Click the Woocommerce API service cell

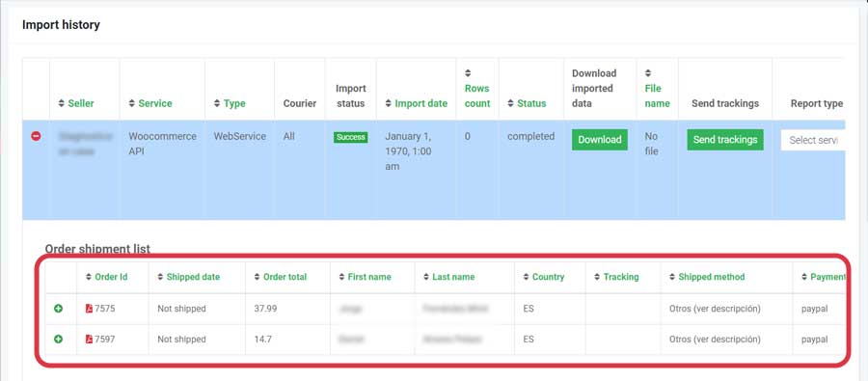click(162, 144)
